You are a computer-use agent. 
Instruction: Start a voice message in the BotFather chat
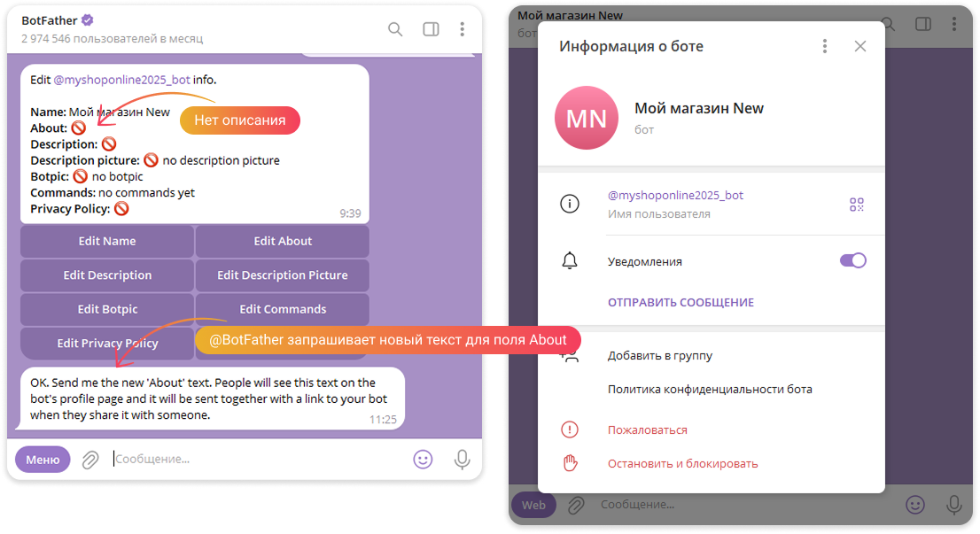click(462, 460)
